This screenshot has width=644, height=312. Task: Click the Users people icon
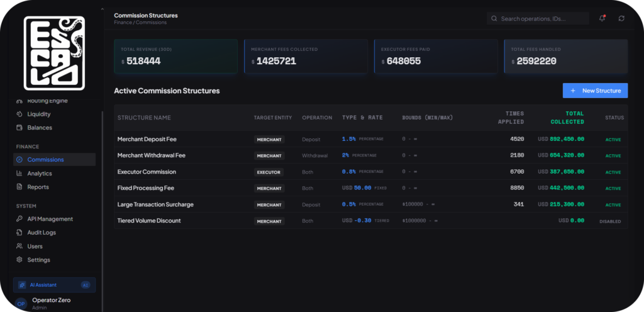[19, 247]
